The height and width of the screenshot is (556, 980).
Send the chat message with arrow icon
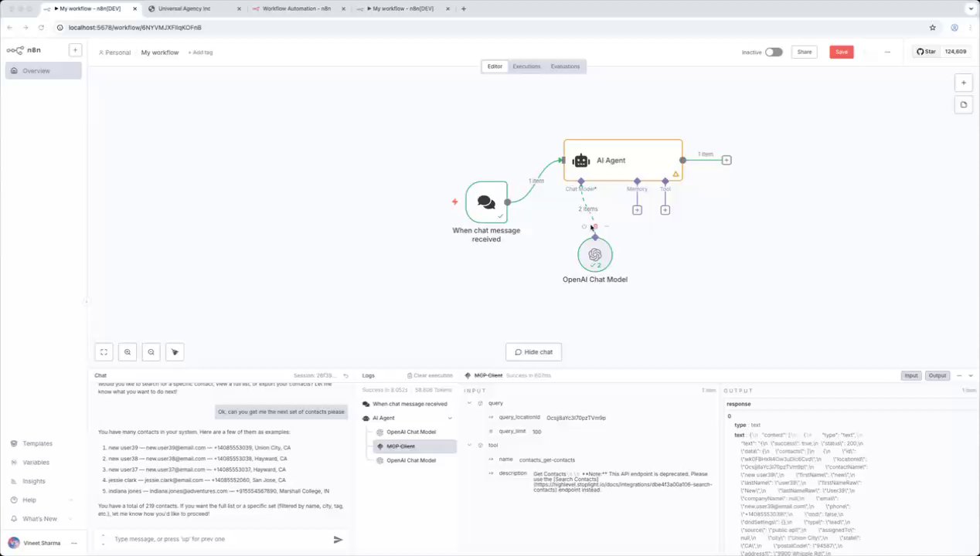tap(338, 539)
